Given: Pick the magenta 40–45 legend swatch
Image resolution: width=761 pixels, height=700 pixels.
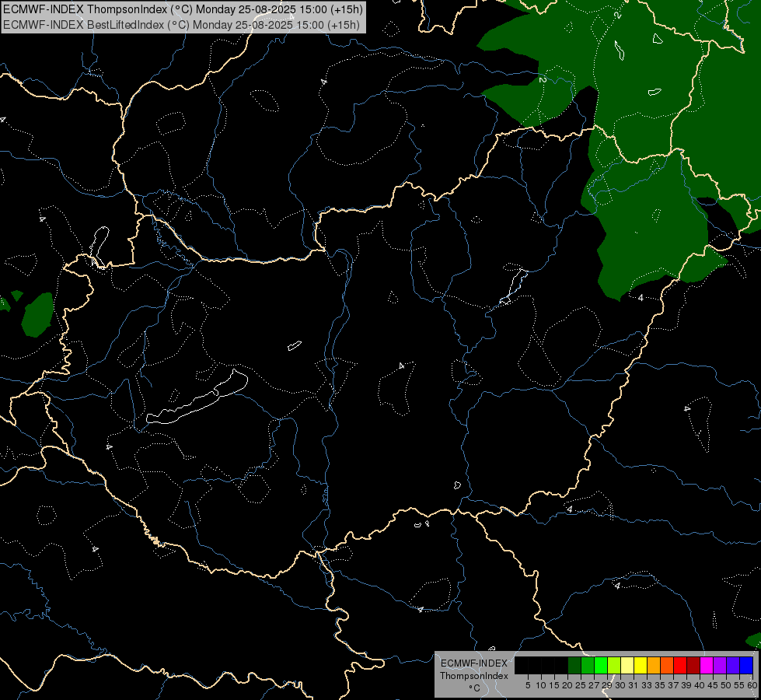Looking at the screenshot, I should pos(707,665).
